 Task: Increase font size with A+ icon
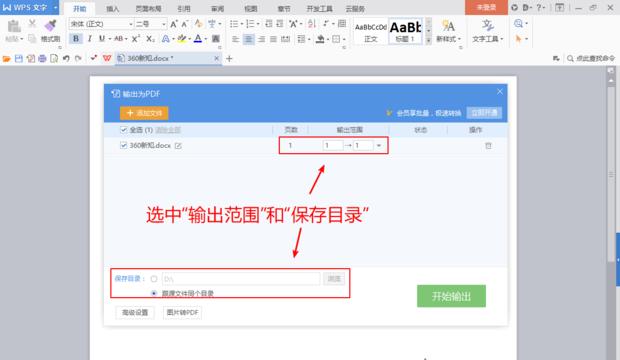tap(174, 24)
